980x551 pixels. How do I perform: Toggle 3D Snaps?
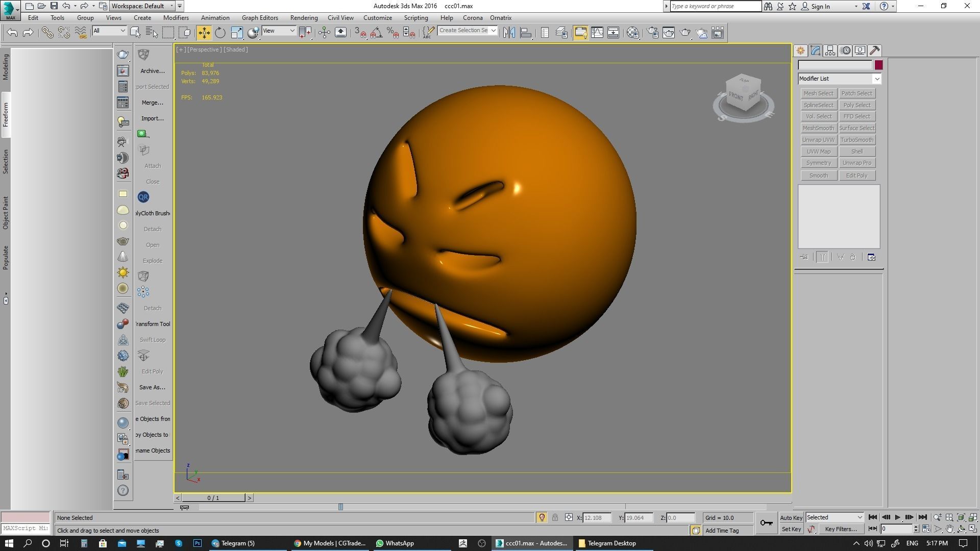click(x=360, y=33)
